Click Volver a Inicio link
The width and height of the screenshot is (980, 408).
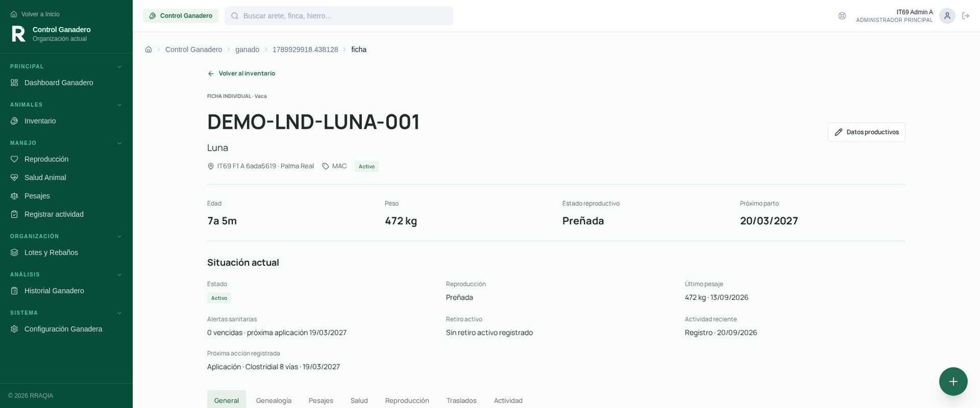35,14
